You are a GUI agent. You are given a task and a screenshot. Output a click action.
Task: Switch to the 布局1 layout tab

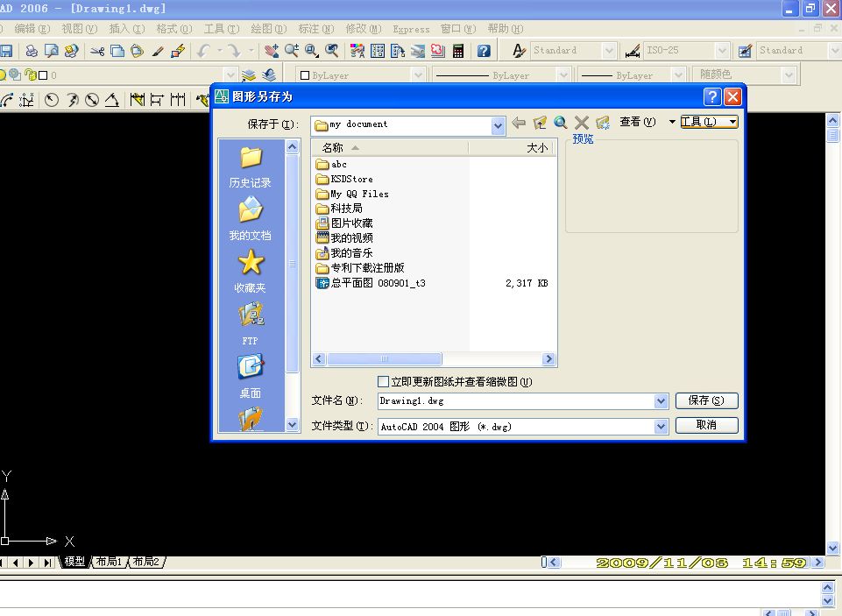tap(109, 562)
